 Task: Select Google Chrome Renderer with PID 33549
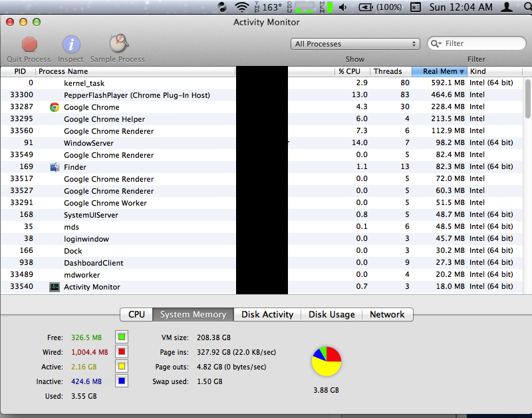(261, 155)
